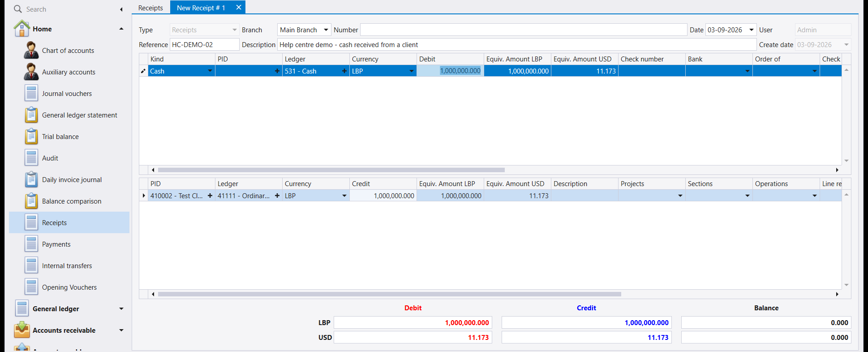The image size is (868, 352).
Task: Click the Opening Vouchers icon
Action: tap(31, 287)
